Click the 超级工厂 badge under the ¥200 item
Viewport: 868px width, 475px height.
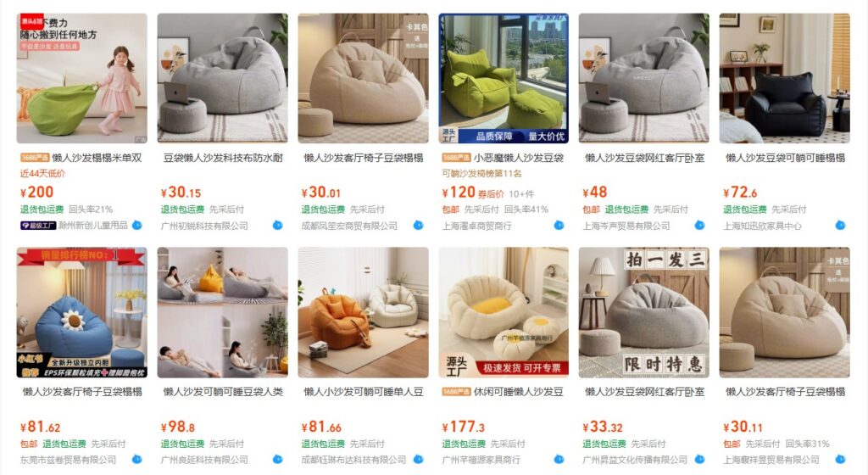coord(38,226)
